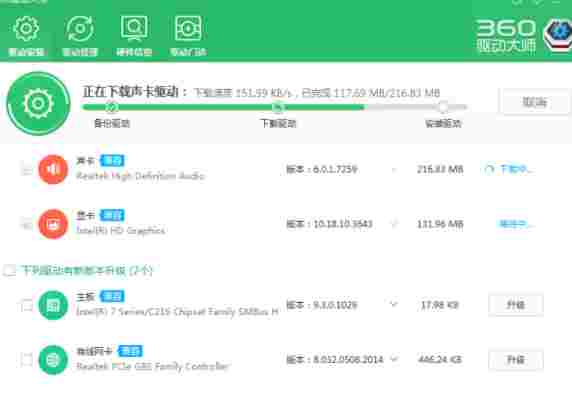Click the 安装驱动 step marker on progress bar
The image size is (572, 394).
click(443, 107)
